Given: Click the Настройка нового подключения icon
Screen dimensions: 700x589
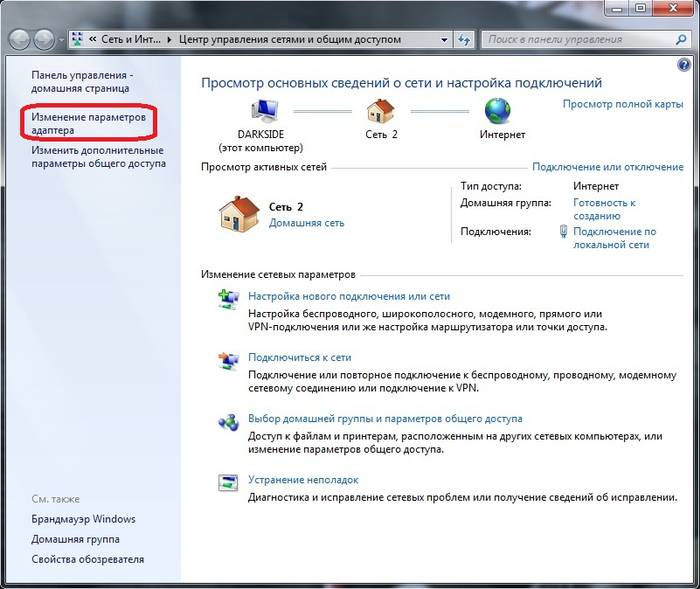Looking at the screenshot, I should tap(229, 298).
